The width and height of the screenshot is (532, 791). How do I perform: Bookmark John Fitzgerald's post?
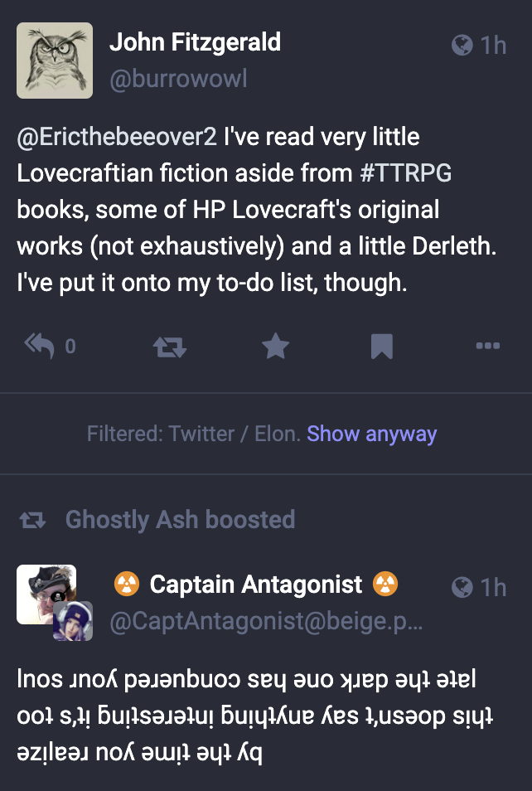tap(381, 346)
